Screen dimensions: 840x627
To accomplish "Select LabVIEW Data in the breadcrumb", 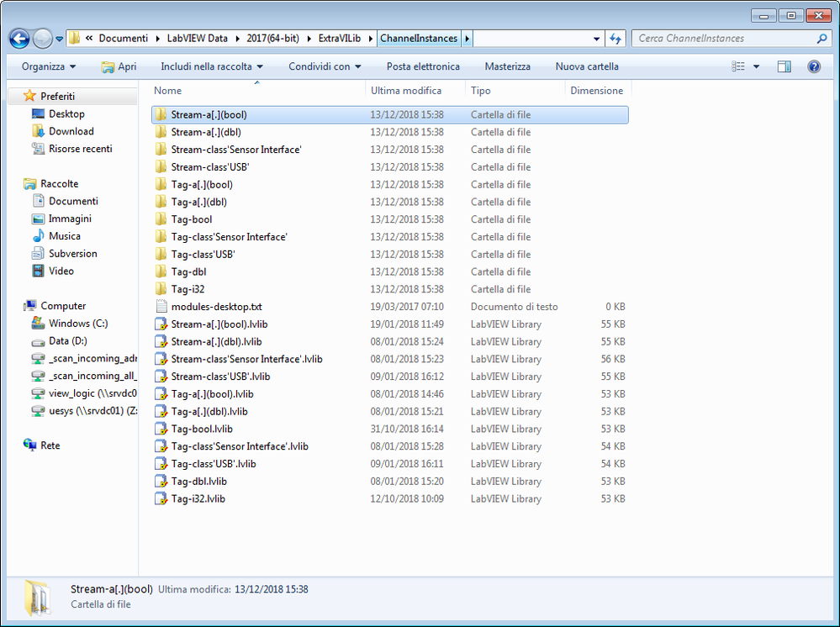I will tap(197, 39).
